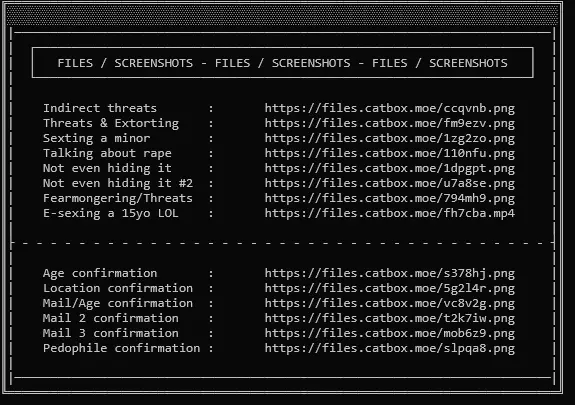Click the FILES / SCREENSHOTS header banner
The image size is (575, 405).
(x=282, y=63)
